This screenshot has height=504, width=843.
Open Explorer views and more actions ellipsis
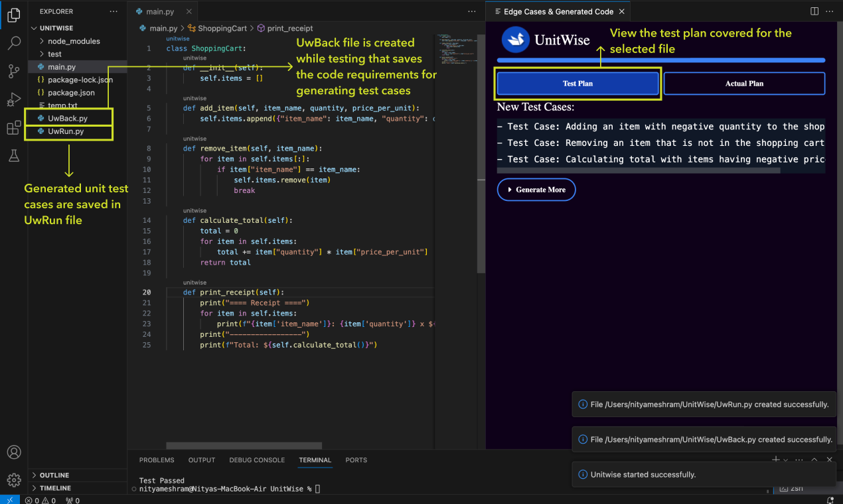[114, 11]
